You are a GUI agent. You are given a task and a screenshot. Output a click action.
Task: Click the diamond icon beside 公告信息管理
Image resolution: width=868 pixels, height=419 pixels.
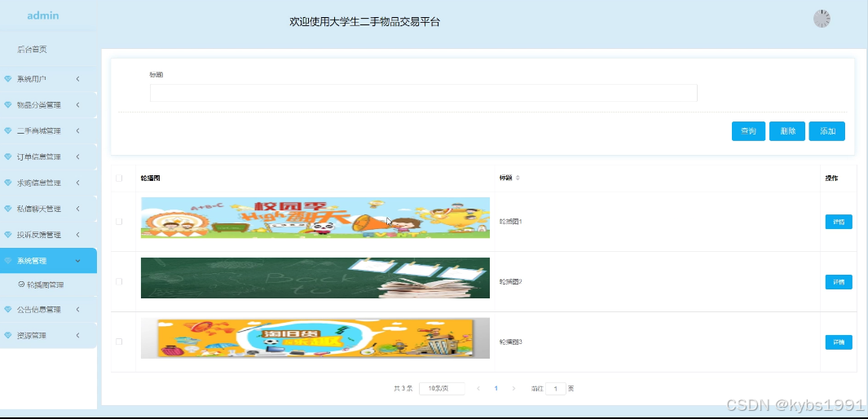(x=8, y=310)
